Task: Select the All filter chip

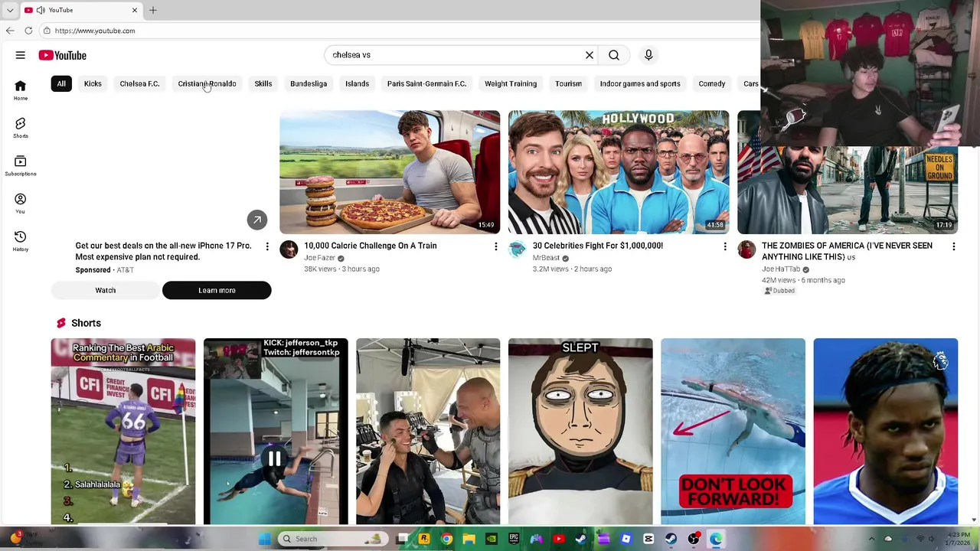Action: pos(61,83)
